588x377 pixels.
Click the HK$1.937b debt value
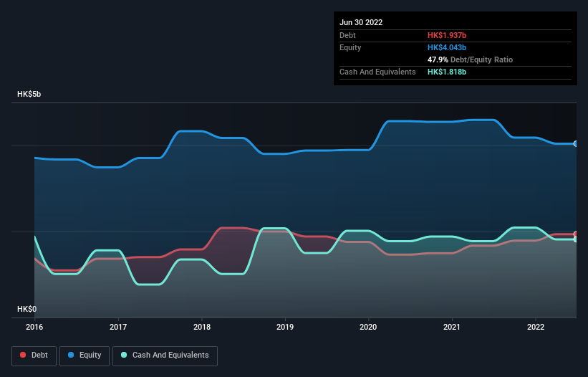click(x=447, y=35)
